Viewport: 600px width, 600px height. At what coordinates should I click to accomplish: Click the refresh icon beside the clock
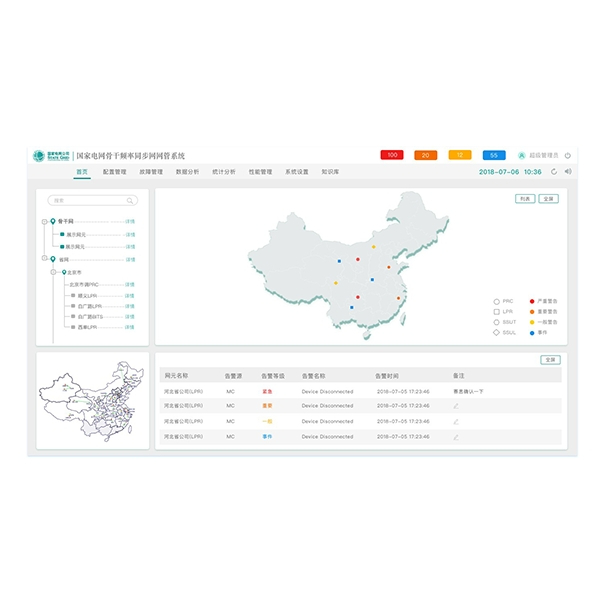554,172
